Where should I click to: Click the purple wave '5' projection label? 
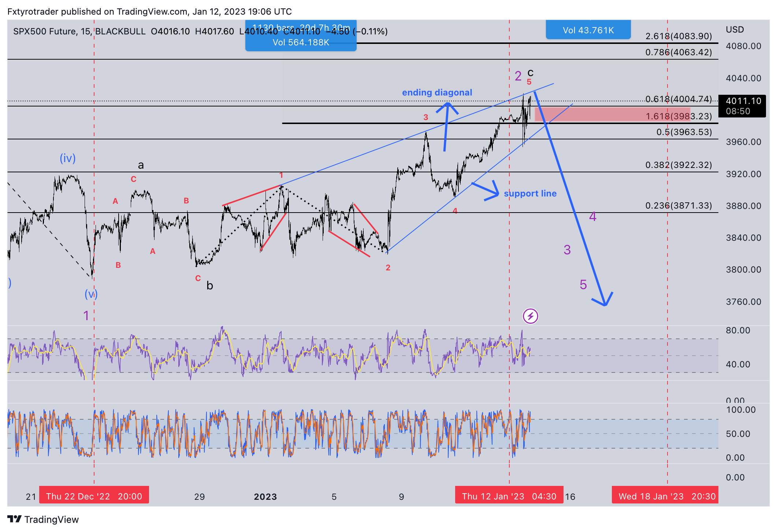(583, 285)
